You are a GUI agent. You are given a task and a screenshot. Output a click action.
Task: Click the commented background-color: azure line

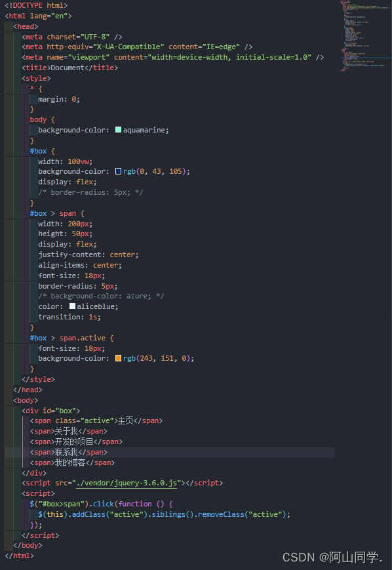pos(101,296)
